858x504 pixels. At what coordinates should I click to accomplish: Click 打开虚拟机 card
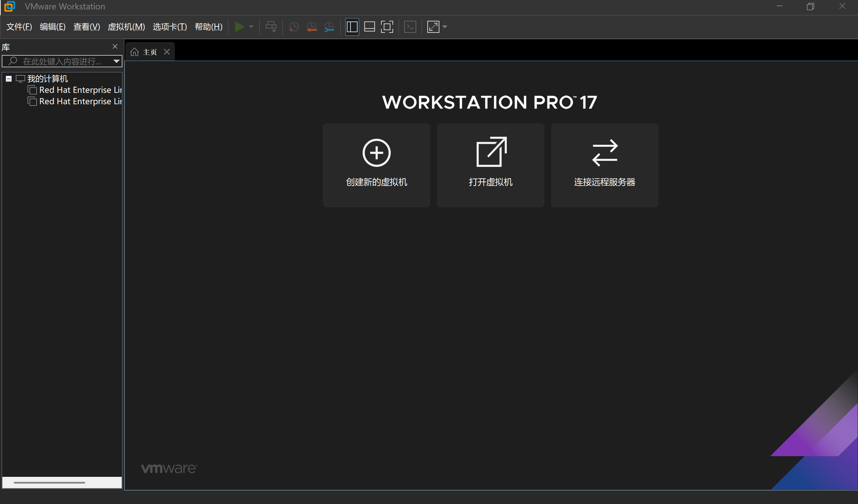point(491,165)
